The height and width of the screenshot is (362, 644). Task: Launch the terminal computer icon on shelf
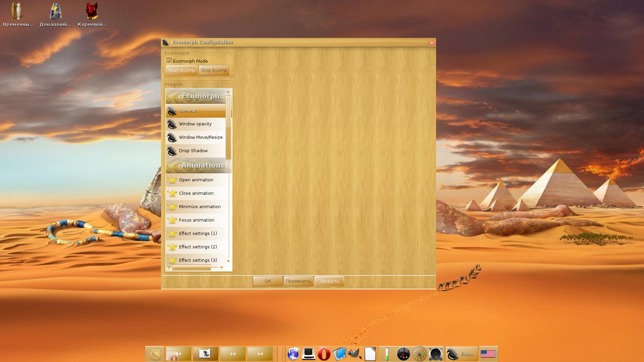308,354
